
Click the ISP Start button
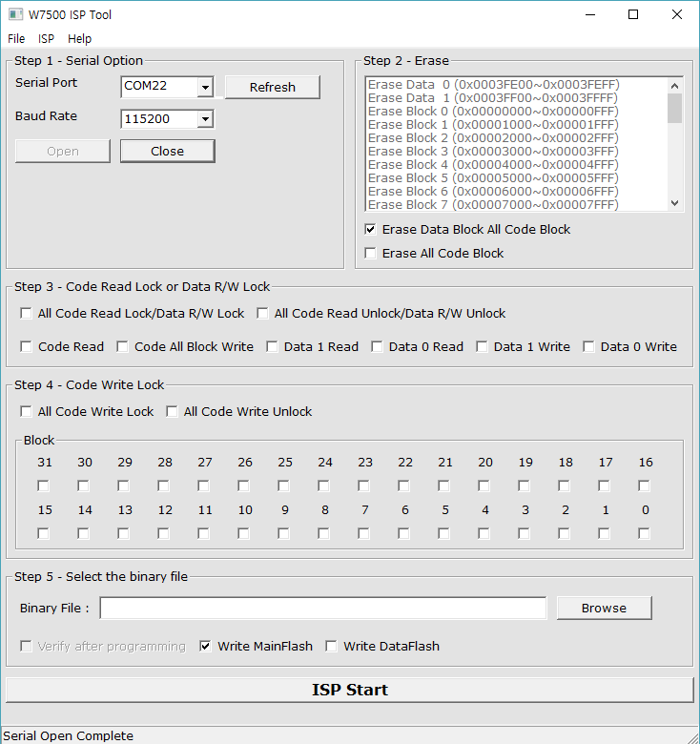(350, 690)
